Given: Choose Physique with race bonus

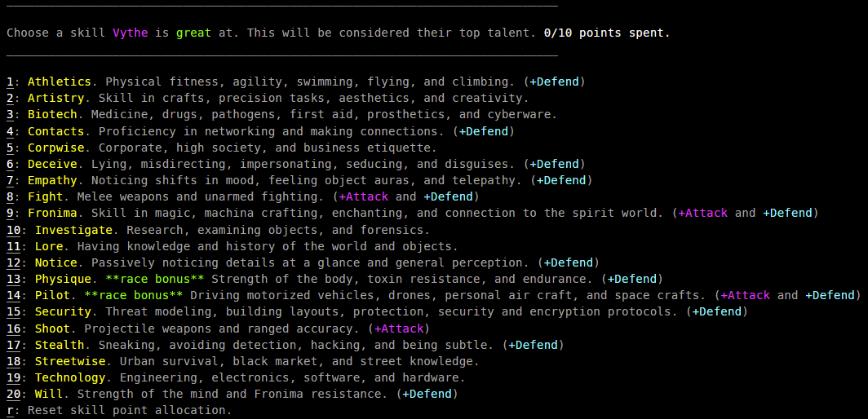Looking at the screenshot, I should [x=335, y=279].
